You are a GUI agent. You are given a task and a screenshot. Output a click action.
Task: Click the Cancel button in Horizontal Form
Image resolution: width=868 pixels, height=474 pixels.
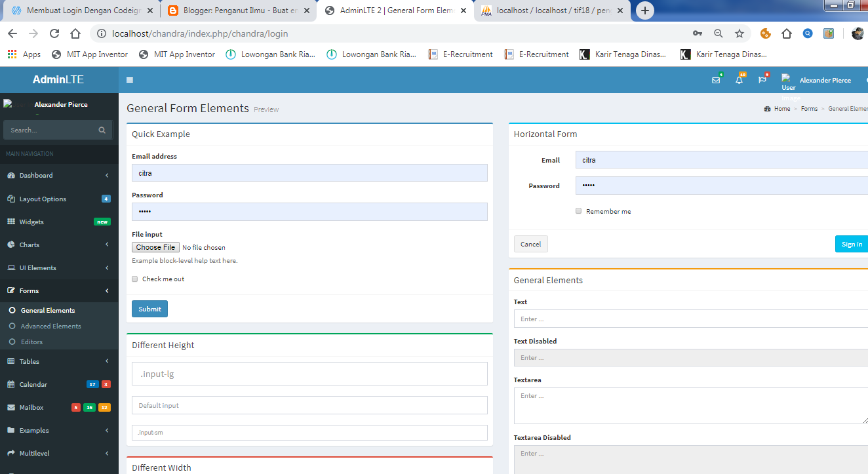531,244
